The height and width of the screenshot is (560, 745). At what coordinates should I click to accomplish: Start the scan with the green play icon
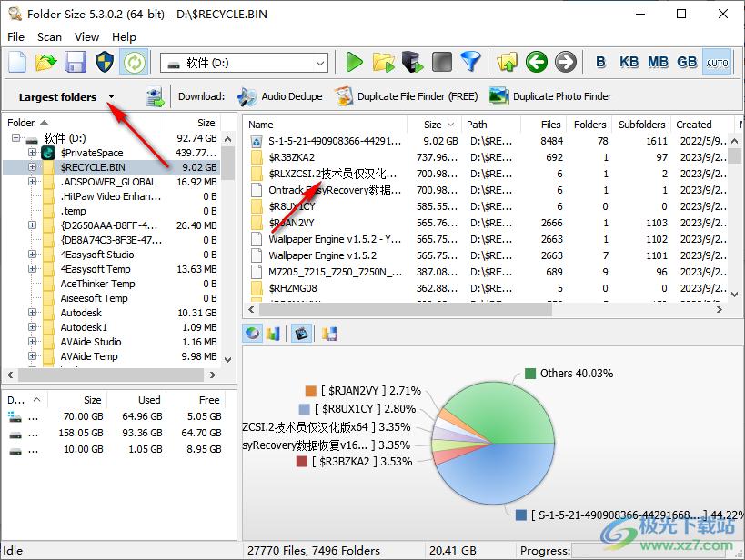point(355,62)
